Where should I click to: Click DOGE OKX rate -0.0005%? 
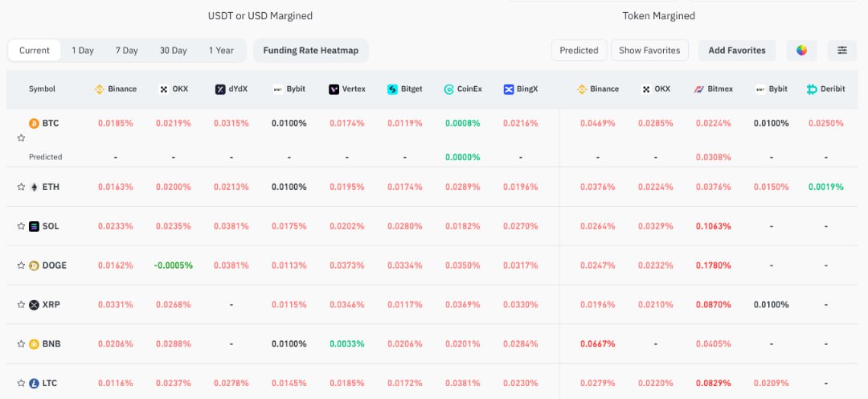pos(174,265)
